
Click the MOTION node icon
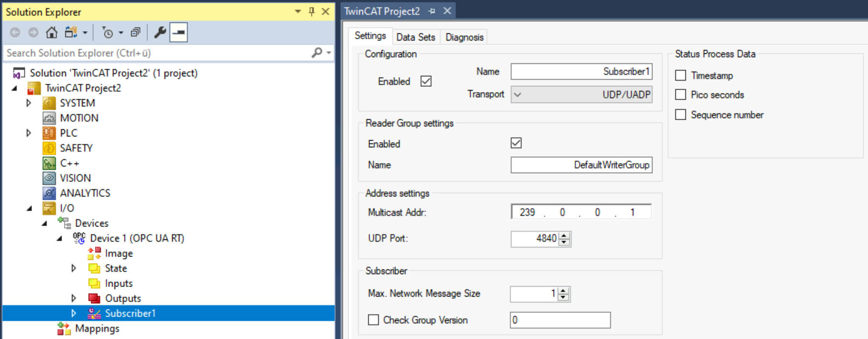(49, 118)
